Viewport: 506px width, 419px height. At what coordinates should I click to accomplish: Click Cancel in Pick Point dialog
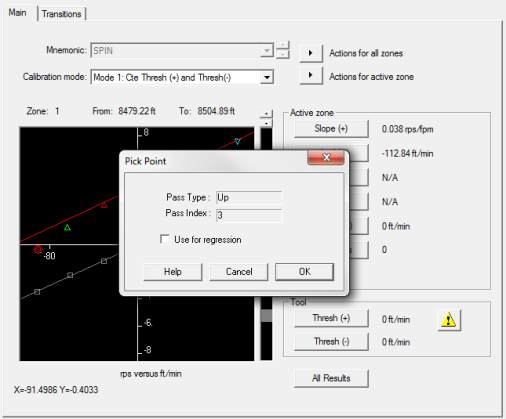coord(239,272)
